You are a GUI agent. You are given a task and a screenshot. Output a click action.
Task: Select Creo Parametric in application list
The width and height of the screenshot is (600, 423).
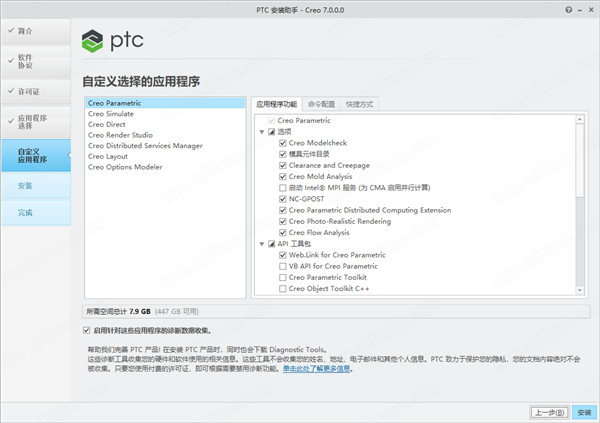coord(165,103)
